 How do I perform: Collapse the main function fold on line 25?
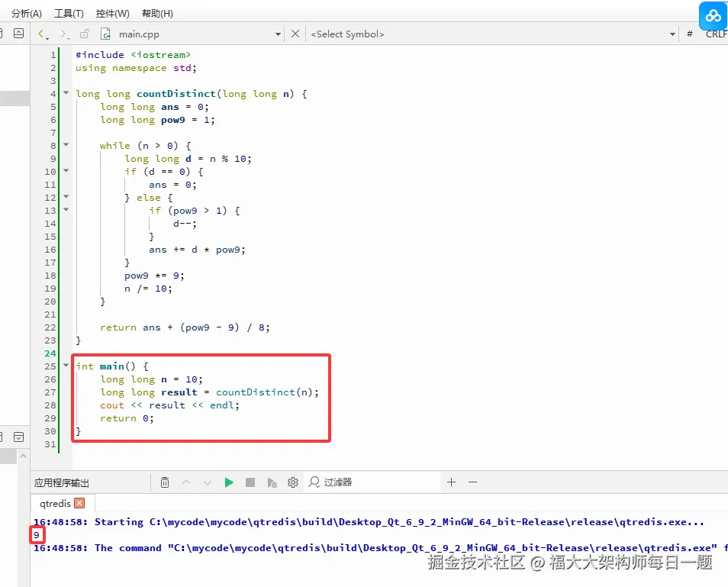click(x=66, y=366)
